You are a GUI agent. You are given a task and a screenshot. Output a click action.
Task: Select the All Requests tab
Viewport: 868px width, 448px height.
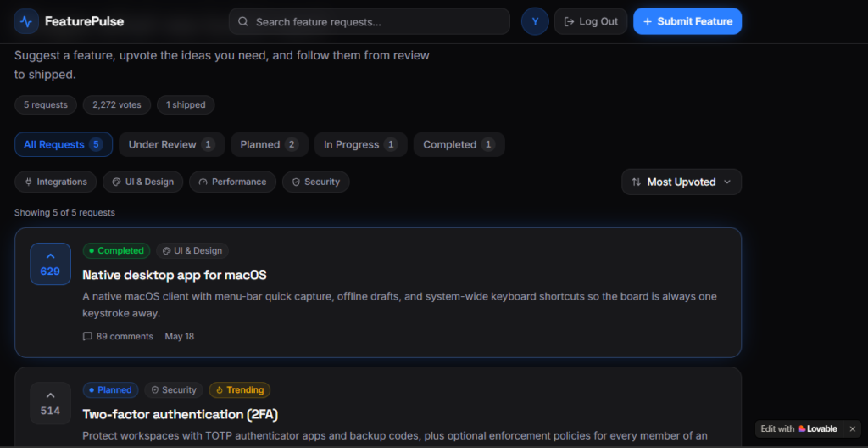point(64,145)
